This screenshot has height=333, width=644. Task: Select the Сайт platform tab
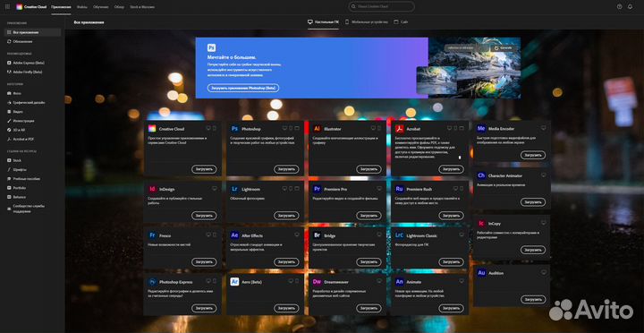tap(401, 22)
